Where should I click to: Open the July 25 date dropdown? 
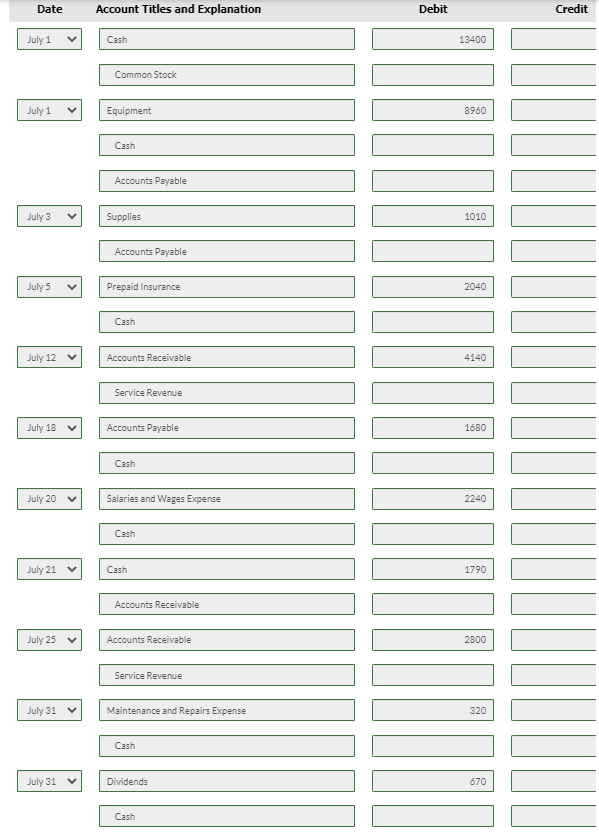49,639
